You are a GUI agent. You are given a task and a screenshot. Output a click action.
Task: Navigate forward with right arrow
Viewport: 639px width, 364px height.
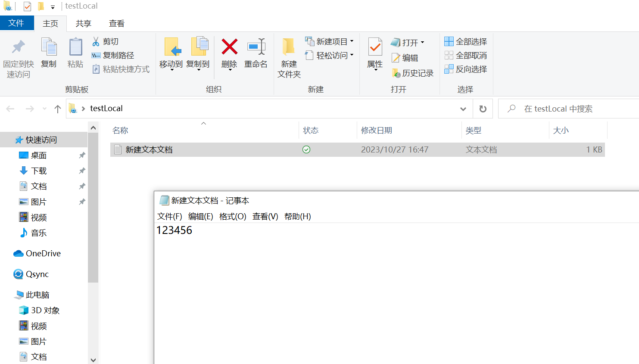(x=30, y=109)
